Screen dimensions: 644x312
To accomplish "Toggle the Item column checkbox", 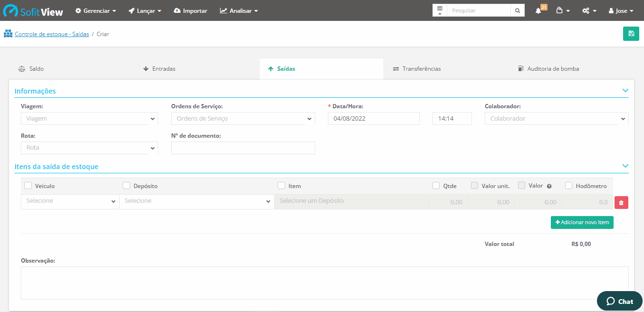I will tap(281, 186).
